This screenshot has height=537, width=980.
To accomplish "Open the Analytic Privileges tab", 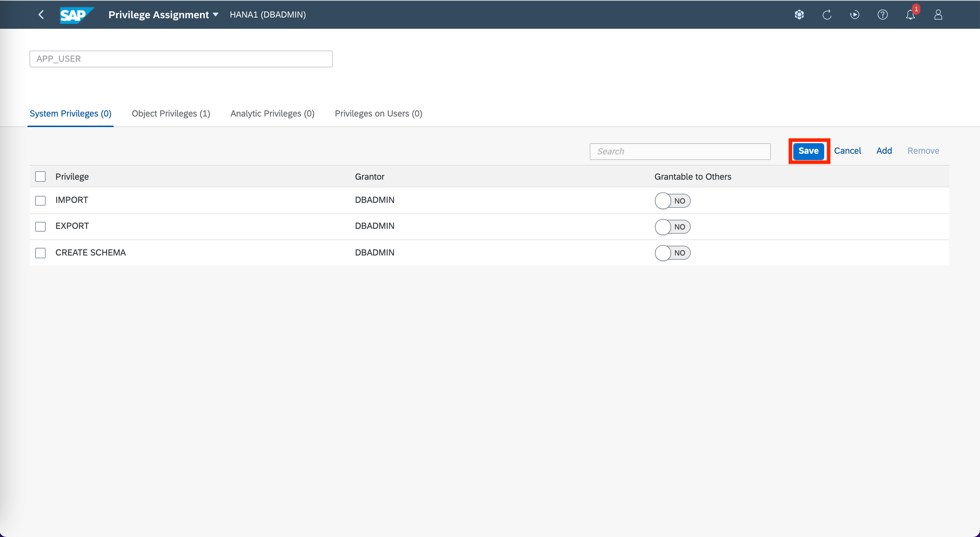I will 272,113.
